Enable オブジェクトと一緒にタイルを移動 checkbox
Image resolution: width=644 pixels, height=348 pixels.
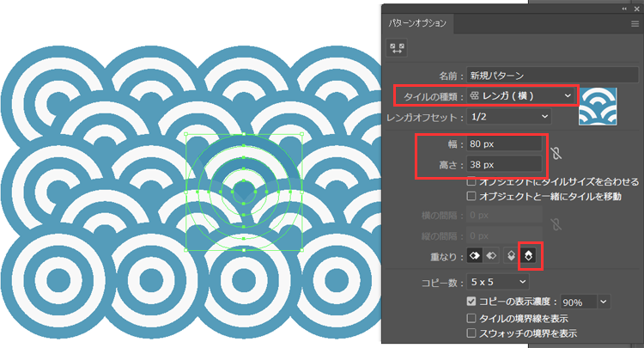(471, 196)
